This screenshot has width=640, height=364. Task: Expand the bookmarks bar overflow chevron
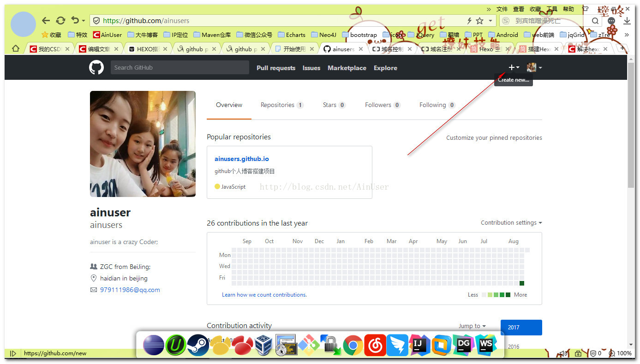click(x=627, y=35)
